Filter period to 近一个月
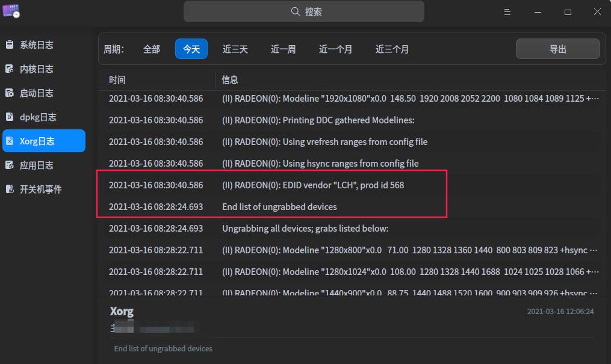 point(335,49)
